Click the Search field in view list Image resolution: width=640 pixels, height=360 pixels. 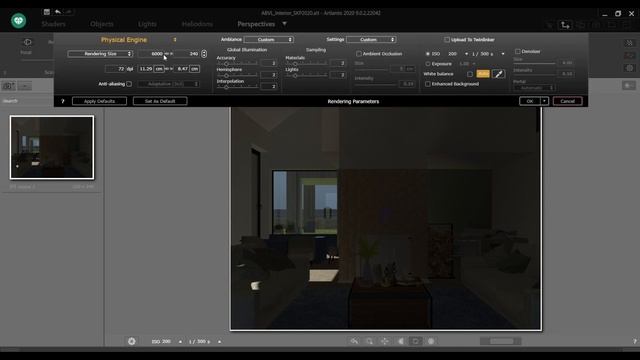click(51, 101)
